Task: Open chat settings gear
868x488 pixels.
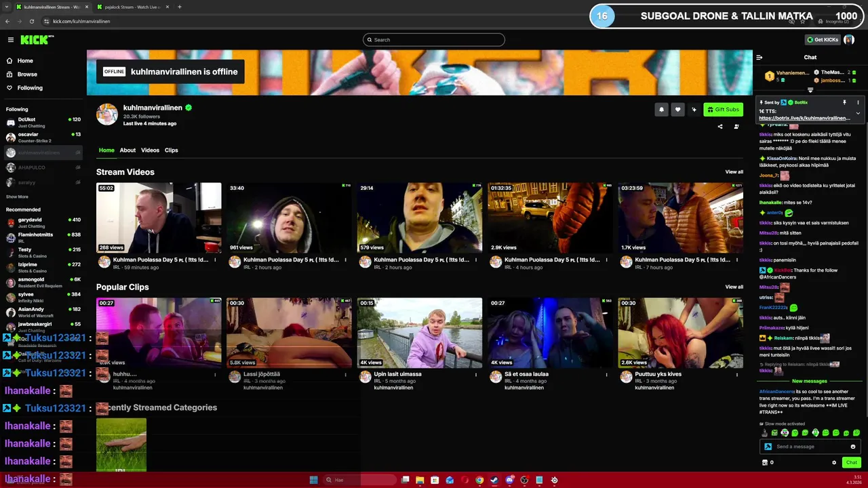Action: pyautogui.click(x=834, y=462)
